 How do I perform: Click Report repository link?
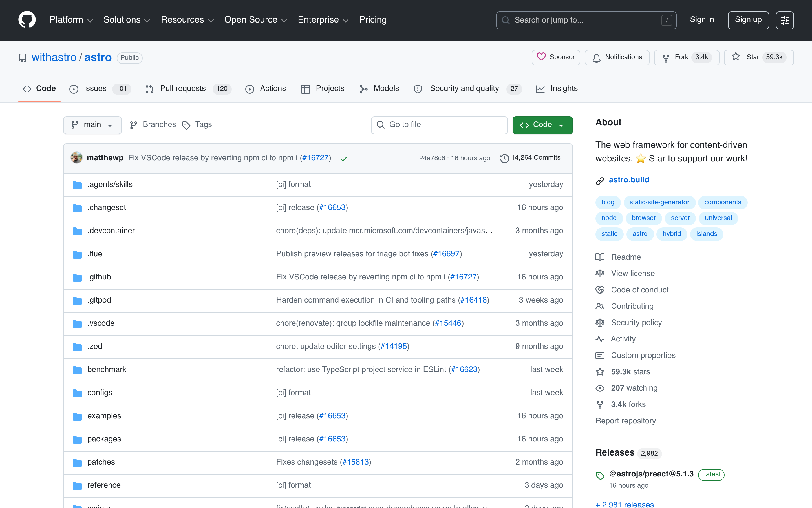point(625,421)
